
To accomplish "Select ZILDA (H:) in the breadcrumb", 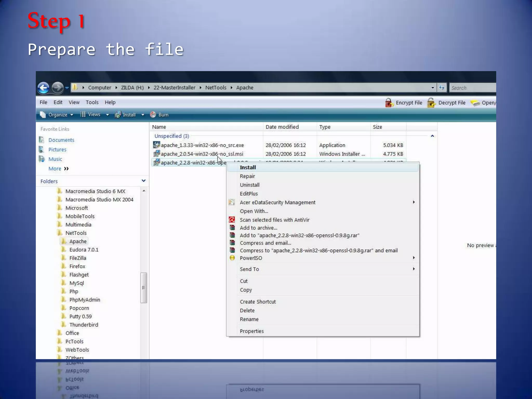I will pos(132,88).
